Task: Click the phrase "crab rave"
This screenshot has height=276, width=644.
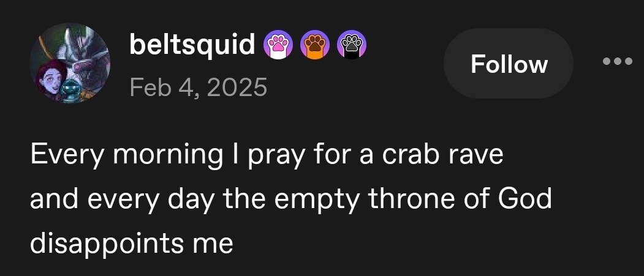Action: 442,155
